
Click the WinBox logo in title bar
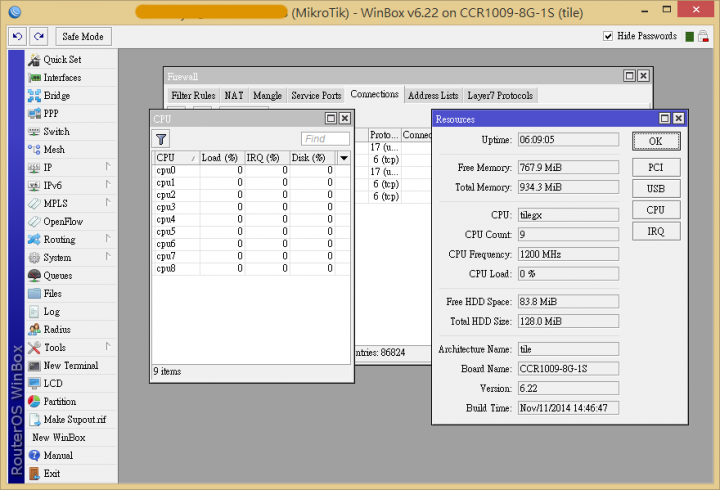click(x=15, y=12)
